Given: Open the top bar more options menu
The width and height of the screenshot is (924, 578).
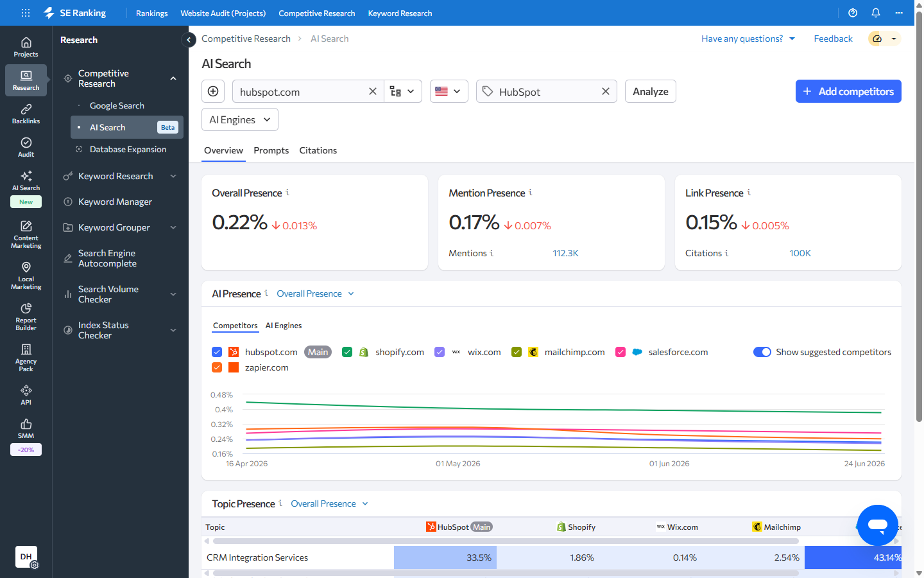Looking at the screenshot, I should click(900, 13).
